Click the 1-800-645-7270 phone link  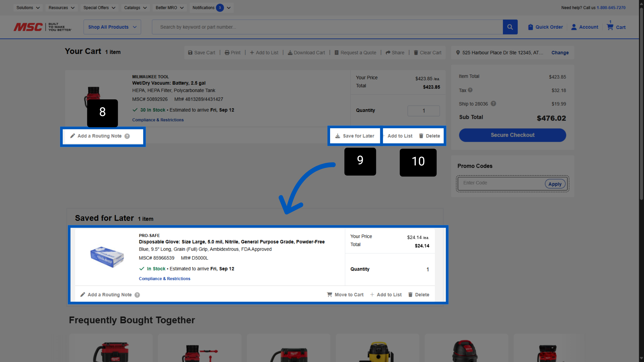click(611, 8)
